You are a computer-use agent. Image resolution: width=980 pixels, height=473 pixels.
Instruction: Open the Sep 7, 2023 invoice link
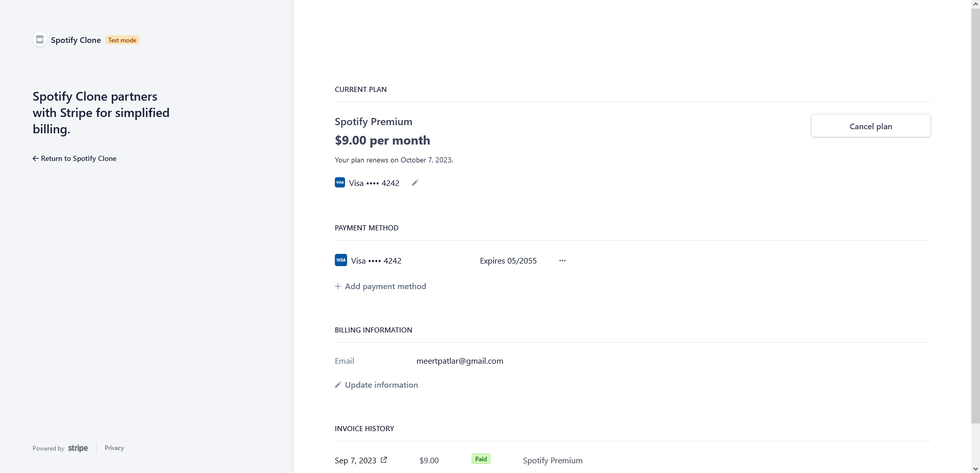point(361,460)
